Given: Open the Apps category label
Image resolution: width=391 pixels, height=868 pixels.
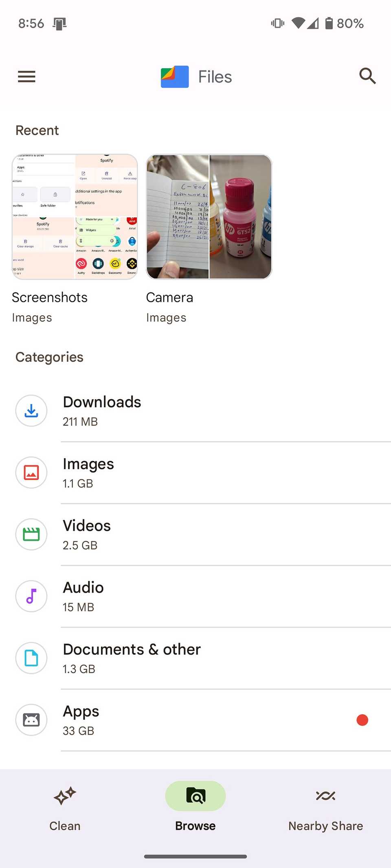Looking at the screenshot, I should coord(81,712).
